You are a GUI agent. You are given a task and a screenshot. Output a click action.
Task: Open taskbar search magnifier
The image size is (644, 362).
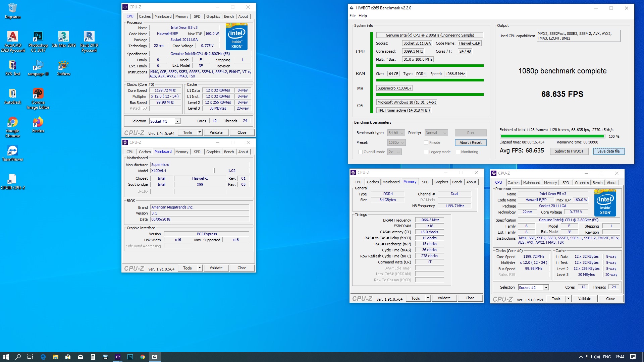coord(18,357)
